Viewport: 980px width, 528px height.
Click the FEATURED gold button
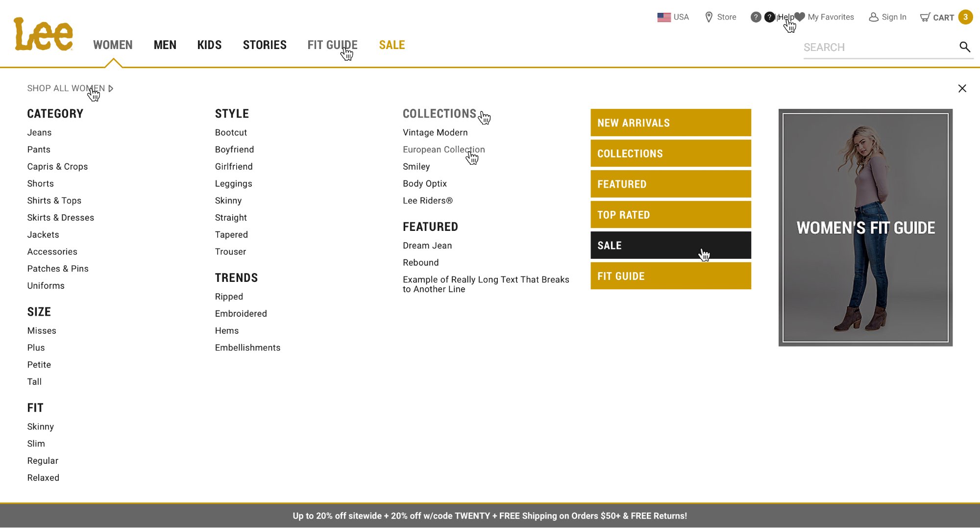(670, 184)
